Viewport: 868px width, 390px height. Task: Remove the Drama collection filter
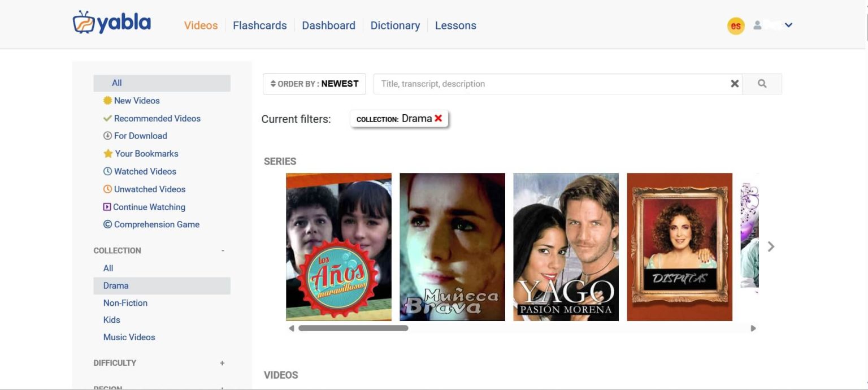(438, 119)
